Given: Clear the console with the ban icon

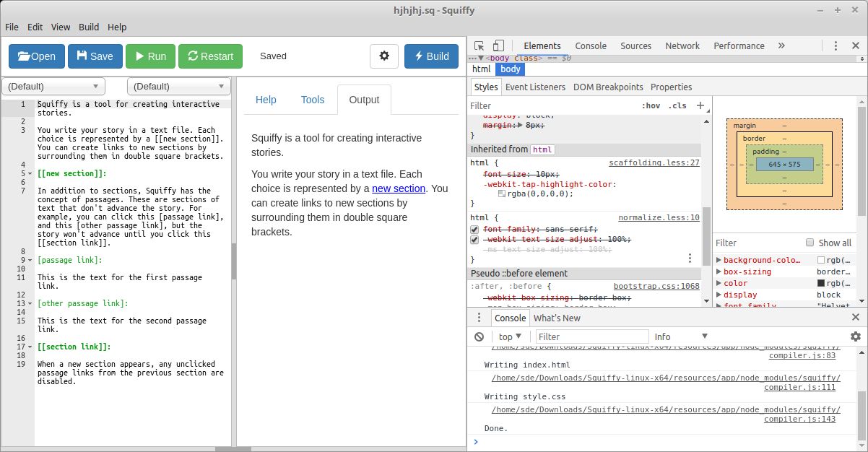Looking at the screenshot, I should click(x=479, y=336).
